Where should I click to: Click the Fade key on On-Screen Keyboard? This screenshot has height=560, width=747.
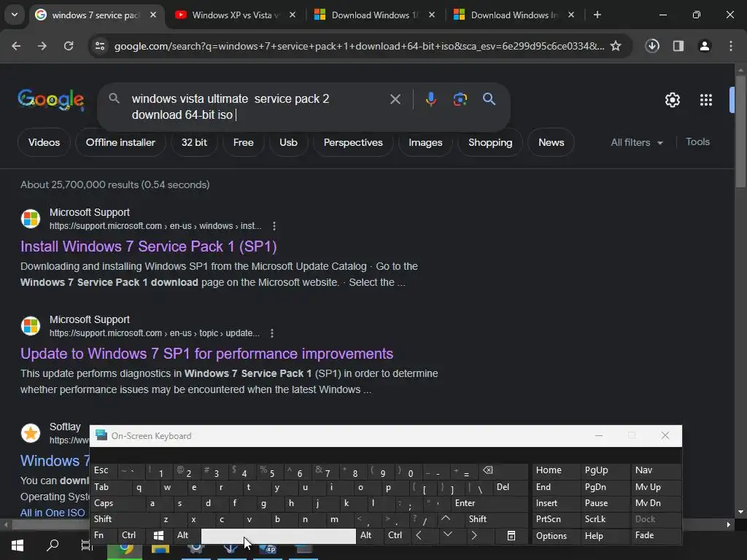pyautogui.click(x=657, y=535)
